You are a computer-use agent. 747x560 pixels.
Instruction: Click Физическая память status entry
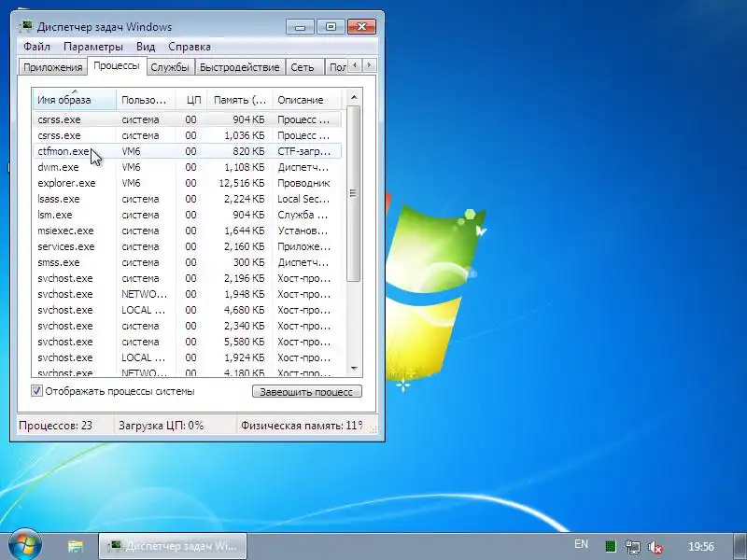point(301,426)
